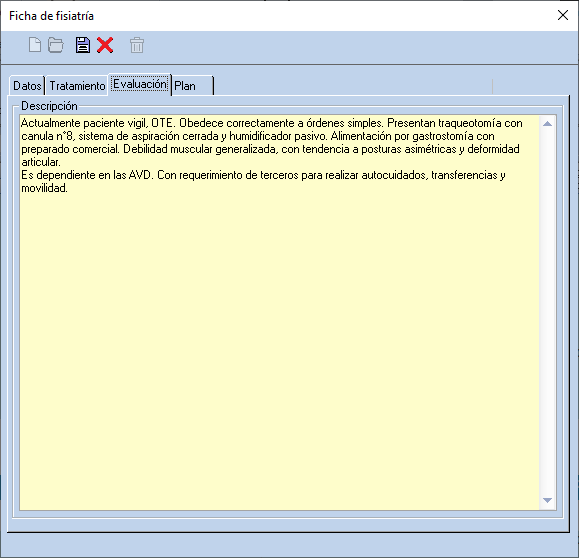Go to the Plan tab
Image resolution: width=579 pixels, height=558 pixels.
pyautogui.click(x=192, y=86)
